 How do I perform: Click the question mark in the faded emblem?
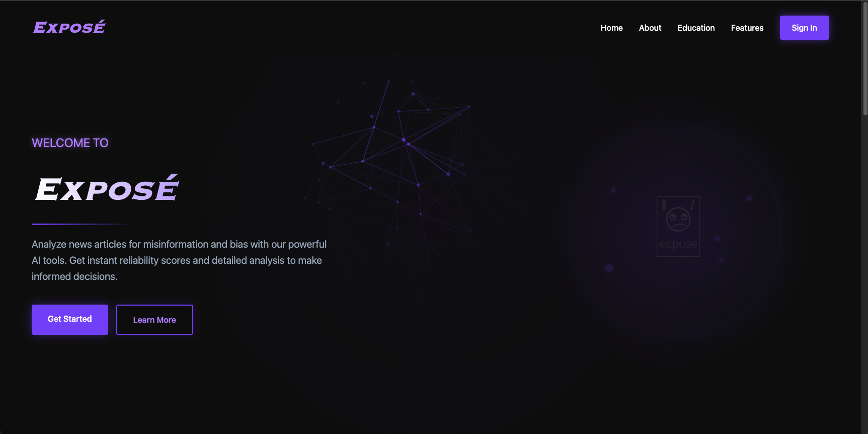pos(692,204)
